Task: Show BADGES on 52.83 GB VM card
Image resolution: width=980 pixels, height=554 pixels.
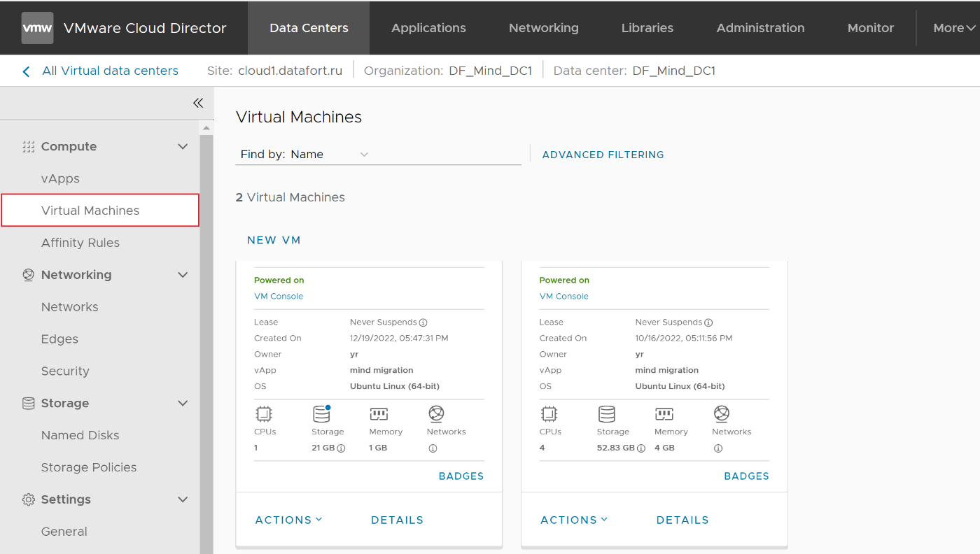Action: coord(747,476)
